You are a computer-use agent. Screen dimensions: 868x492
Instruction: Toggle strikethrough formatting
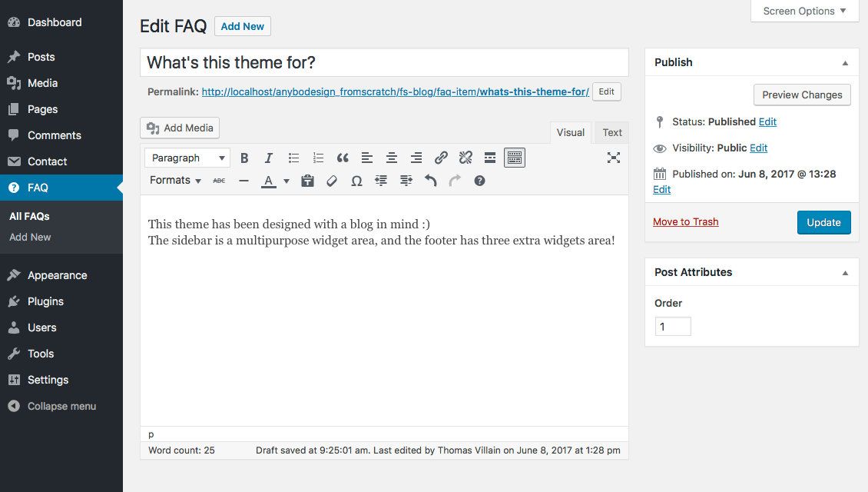[219, 181]
